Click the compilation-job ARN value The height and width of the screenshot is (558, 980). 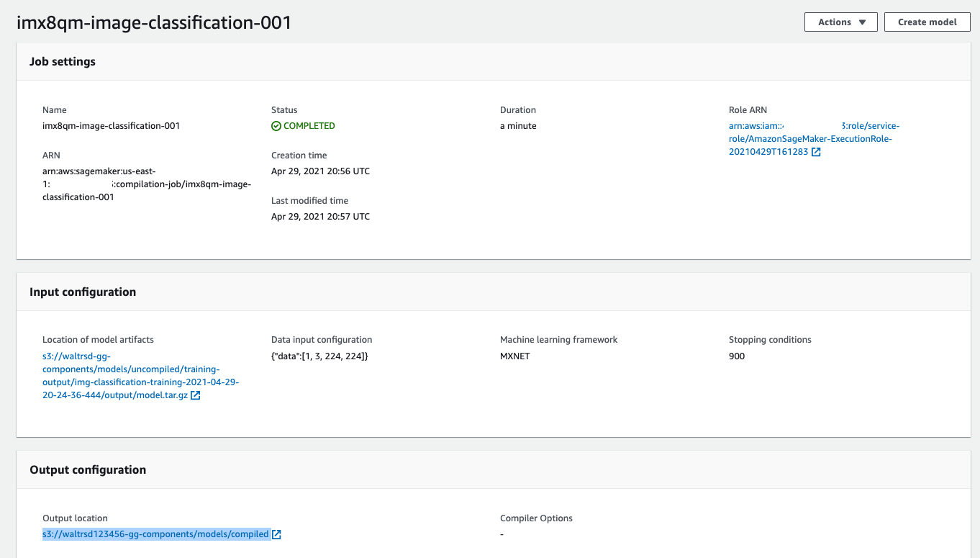point(147,184)
